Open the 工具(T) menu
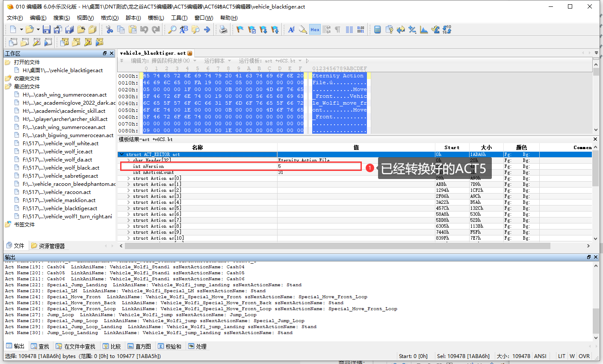The image size is (603, 364). click(x=179, y=18)
